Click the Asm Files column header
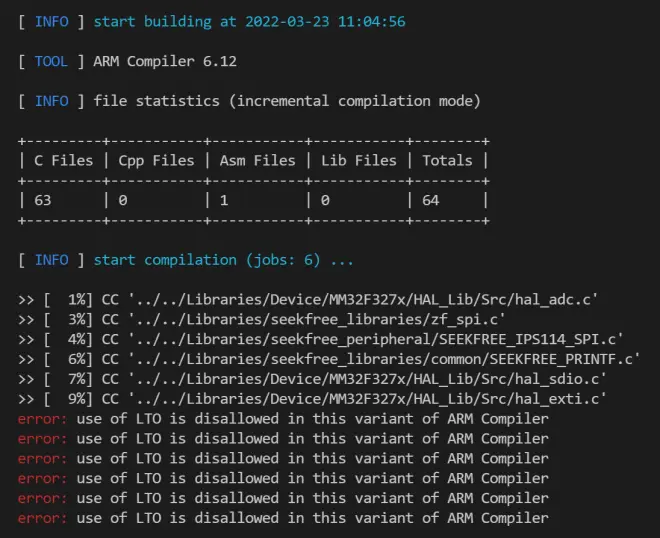660x538 pixels. [257, 160]
